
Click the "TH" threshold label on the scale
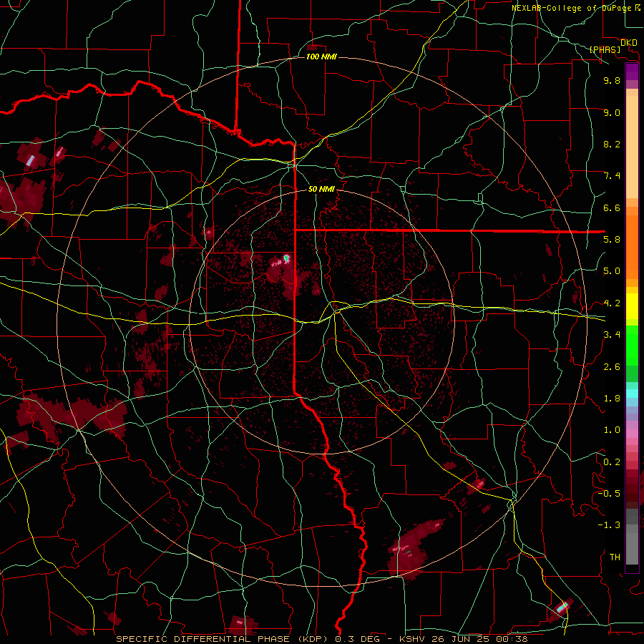coord(615,557)
